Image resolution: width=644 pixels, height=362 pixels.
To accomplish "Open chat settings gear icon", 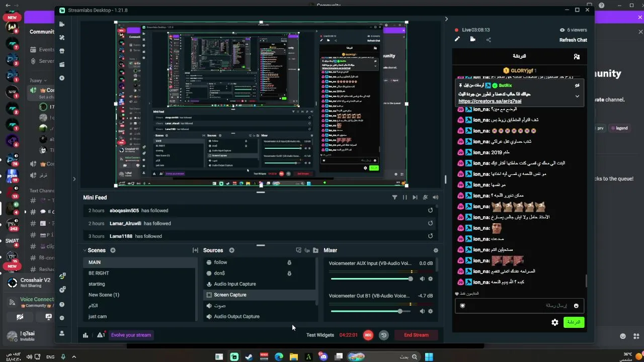I will (555, 322).
